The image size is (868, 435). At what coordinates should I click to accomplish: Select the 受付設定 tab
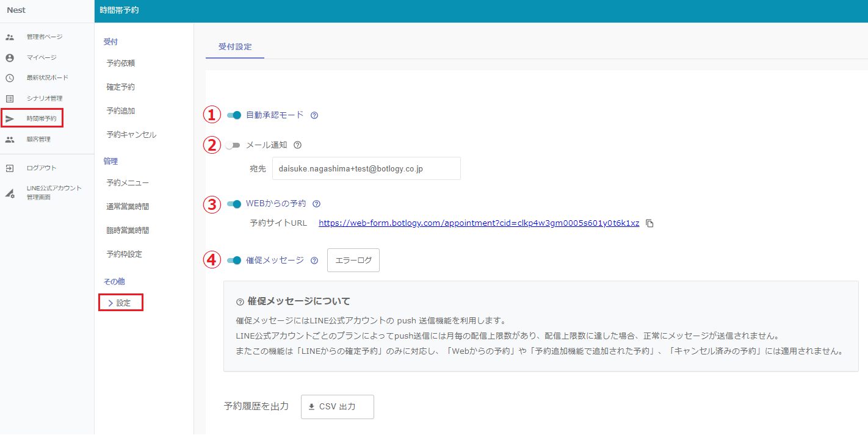[235, 47]
